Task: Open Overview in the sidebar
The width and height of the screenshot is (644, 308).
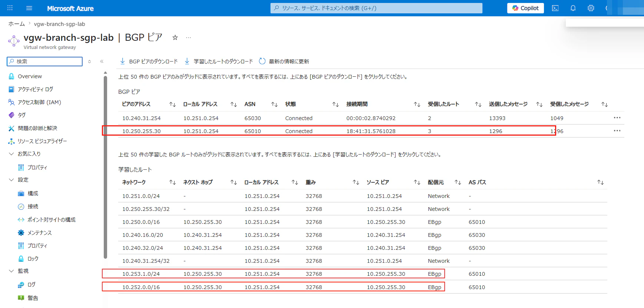Action: click(30, 76)
